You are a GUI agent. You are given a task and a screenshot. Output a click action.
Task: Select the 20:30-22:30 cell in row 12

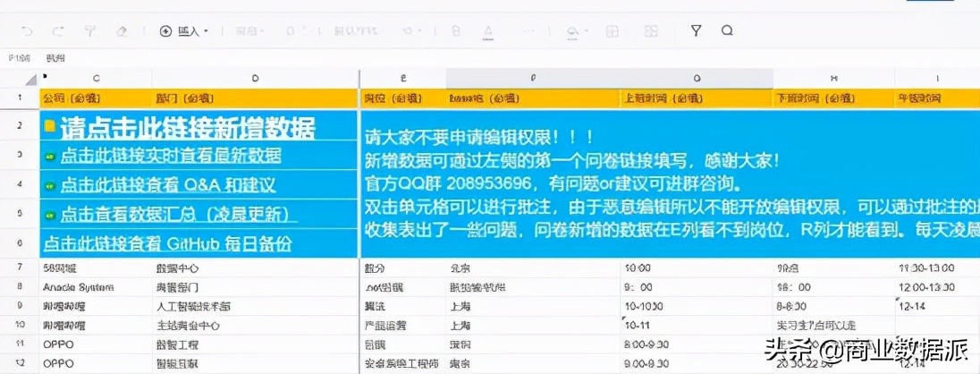tap(833, 363)
